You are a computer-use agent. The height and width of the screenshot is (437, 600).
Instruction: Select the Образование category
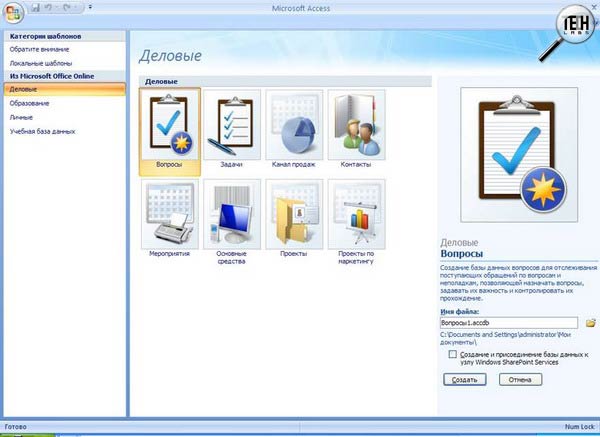click(29, 103)
